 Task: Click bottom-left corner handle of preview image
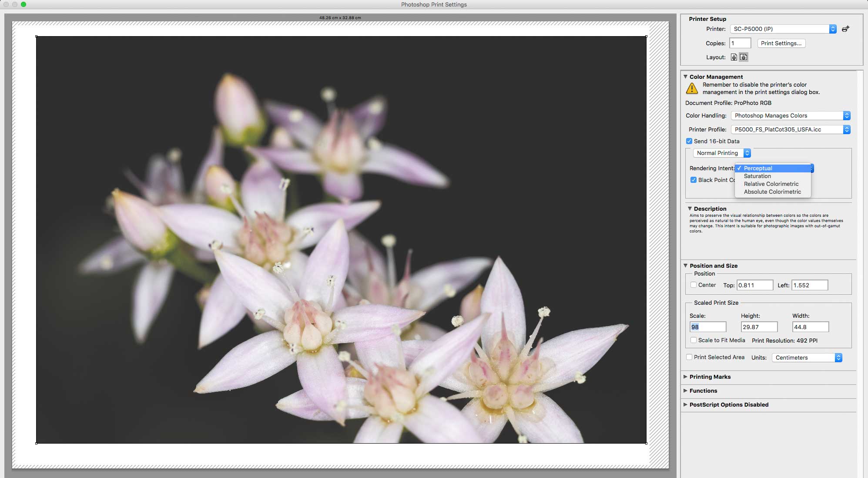pyautogui.click(x=36, y=444)
